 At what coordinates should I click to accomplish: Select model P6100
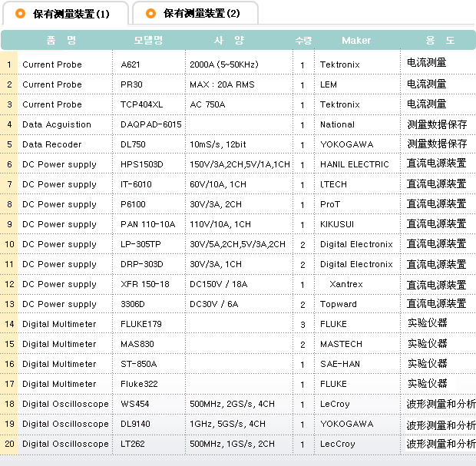click(x=133, y=204)
